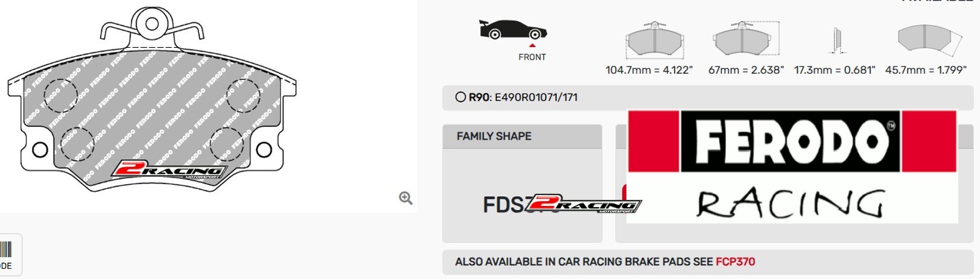The height and width of the screenshot is (279, 980).
Task: Click the 104.7mm = 4.122" measurement
Action: tap(649, 70)
